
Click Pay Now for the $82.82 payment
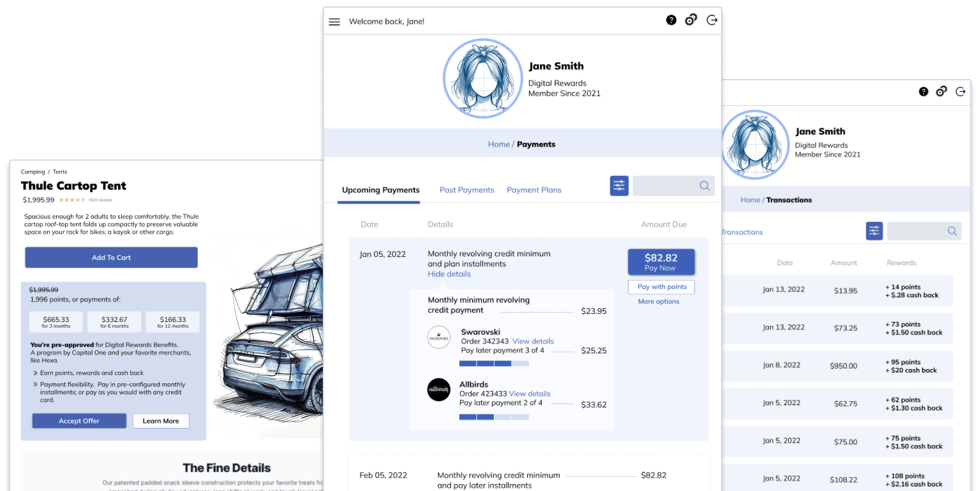tap(661, 261)
